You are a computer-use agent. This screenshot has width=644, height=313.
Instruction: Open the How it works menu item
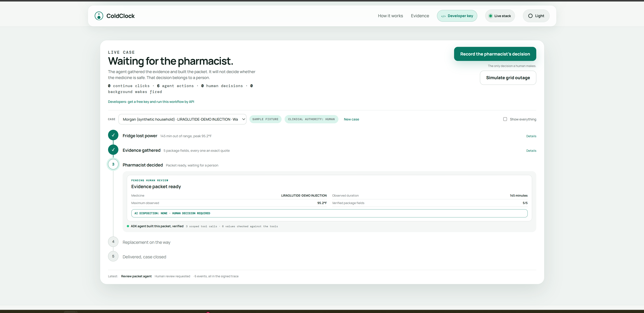390,16
